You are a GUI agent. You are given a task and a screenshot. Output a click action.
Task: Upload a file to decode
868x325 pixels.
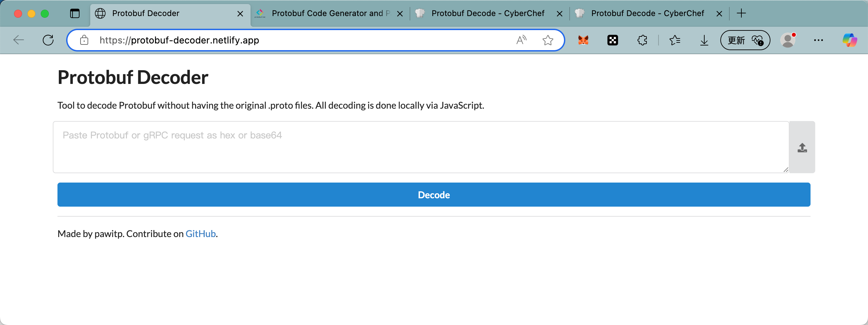click(x=802, y=147)
